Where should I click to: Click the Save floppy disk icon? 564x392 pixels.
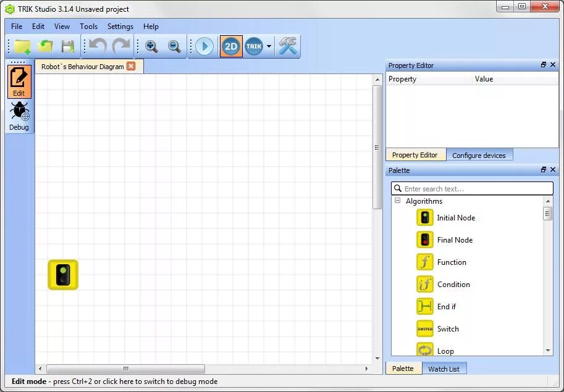click(x=67, y=46)
